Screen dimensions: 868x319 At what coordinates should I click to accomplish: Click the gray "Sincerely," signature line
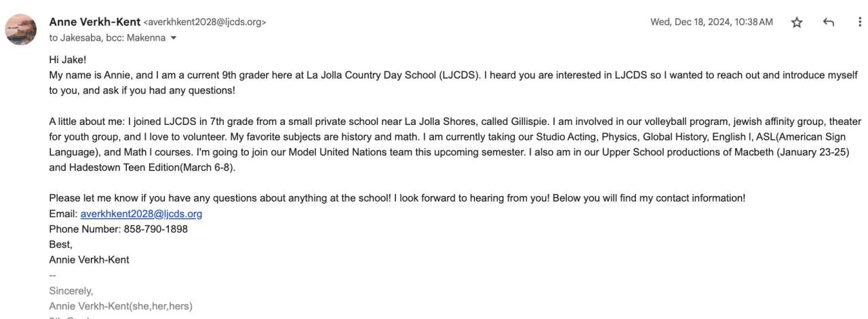tap(71, 290)
